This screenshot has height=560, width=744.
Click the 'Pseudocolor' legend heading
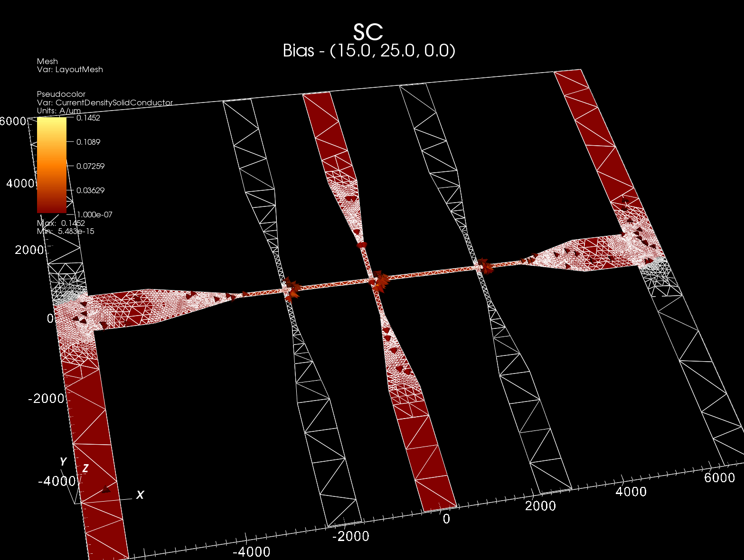click(x=61, y=94)
